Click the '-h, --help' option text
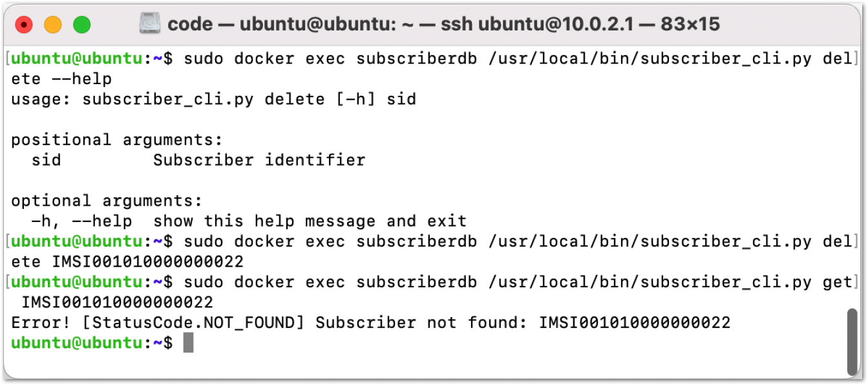This screenshot has height=385, width=868. 81,221
